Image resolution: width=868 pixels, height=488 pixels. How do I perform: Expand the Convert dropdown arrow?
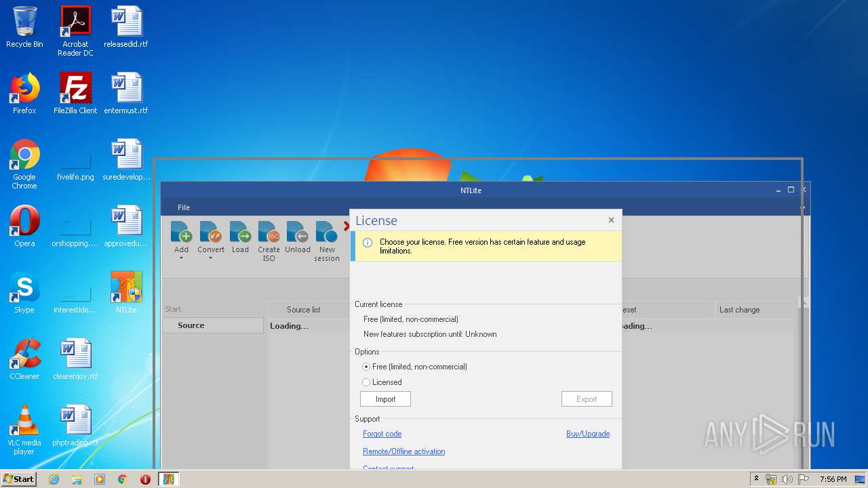(211, 258)
